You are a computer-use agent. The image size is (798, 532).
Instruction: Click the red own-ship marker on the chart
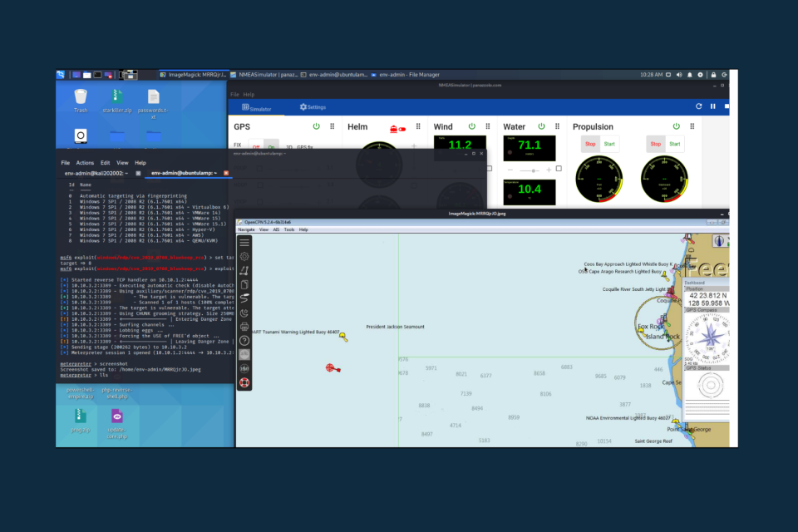tap(332, 368)
